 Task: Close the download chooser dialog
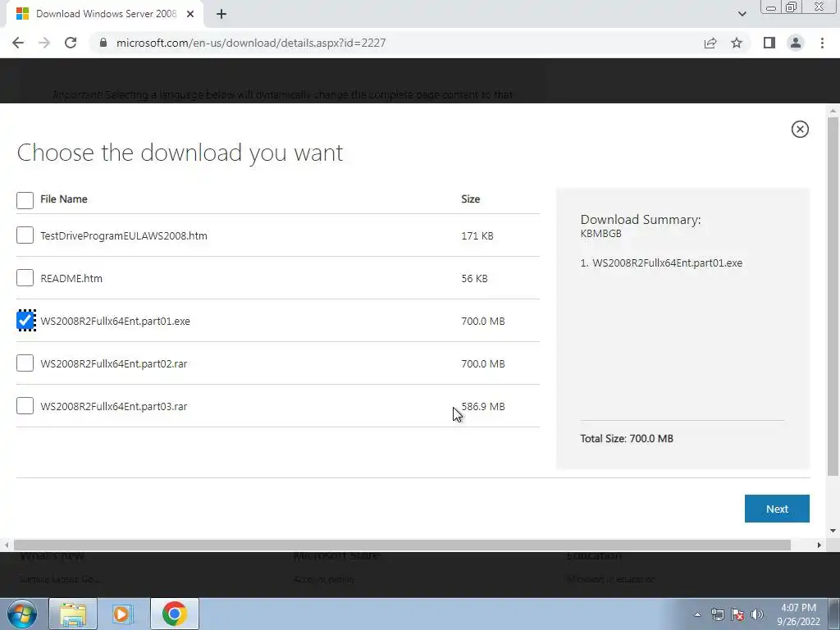800,129
